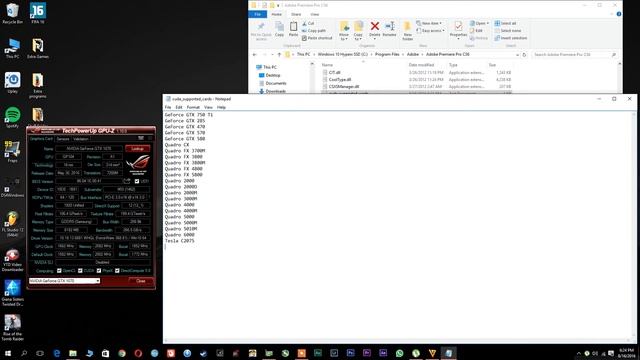Click Adobe in the address path
Viewport: 640px width, 360px height.
(x=413, y=54)
